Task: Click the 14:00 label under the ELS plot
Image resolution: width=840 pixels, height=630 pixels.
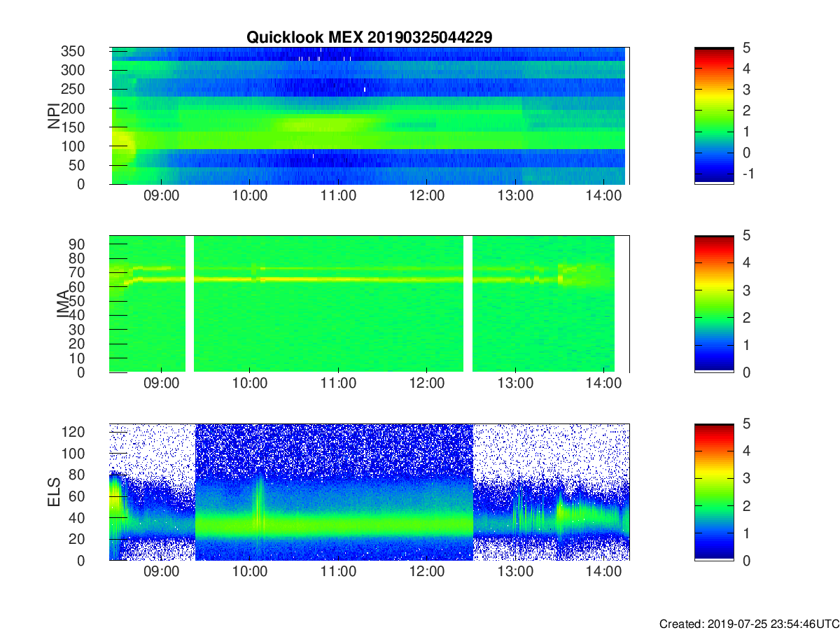Action: [603, 573]
